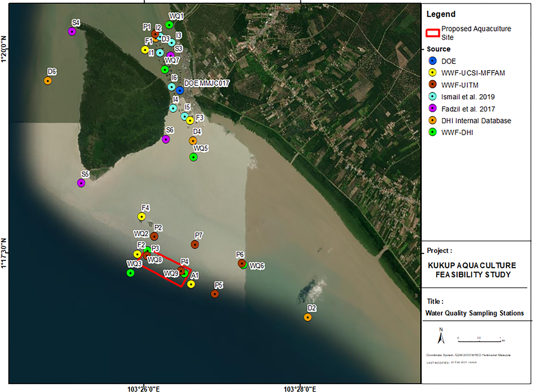The image size is (533, 392).
Task: Select the yellow F4 station marker
Action: [x=142, y=217]
